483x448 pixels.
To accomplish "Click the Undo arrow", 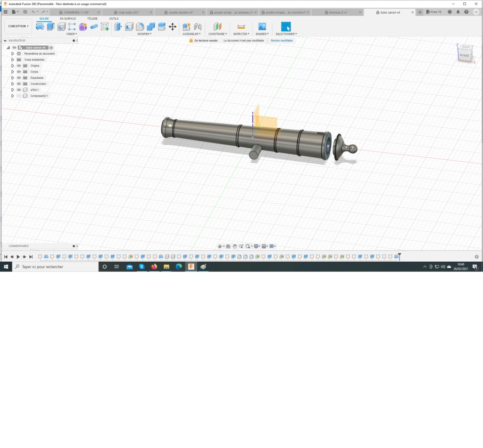I will pyautogui.click(x=33, y=12).
